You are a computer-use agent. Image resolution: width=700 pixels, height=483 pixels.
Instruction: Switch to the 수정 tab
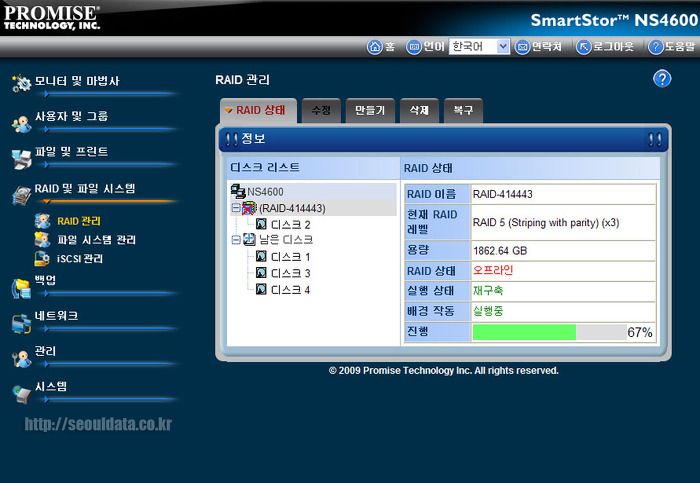321,110
